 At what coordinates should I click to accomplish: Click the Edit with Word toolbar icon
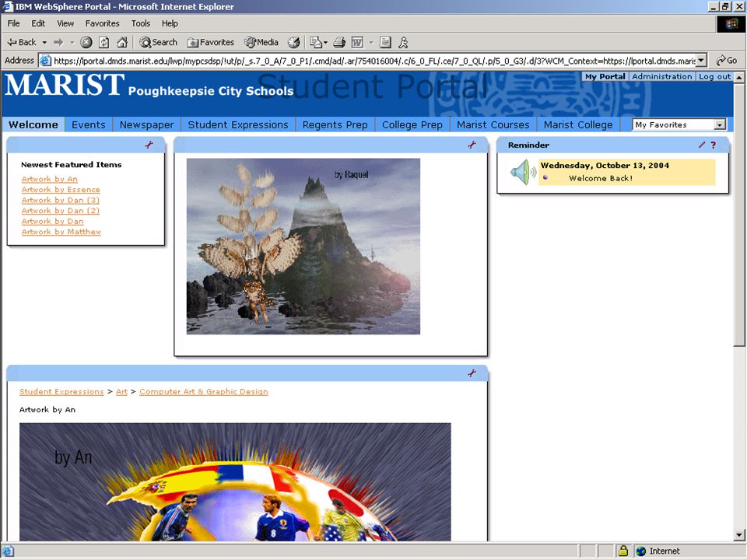pyautogui.click(x=357, y=42)
